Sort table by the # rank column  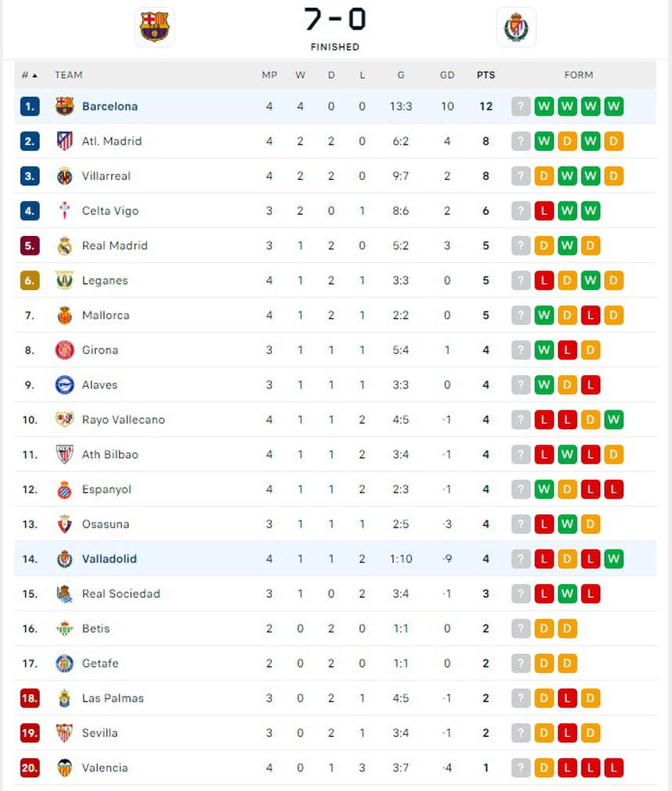[x=29, y=75]
